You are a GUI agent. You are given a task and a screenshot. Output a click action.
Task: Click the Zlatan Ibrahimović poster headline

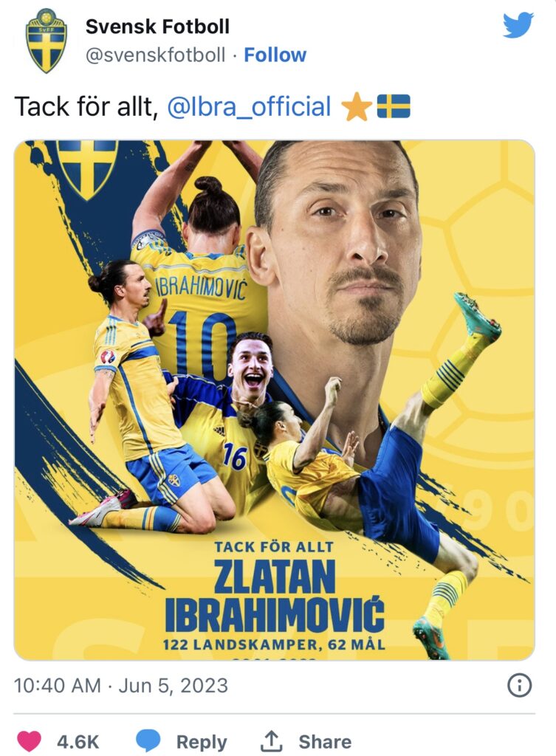275,596
